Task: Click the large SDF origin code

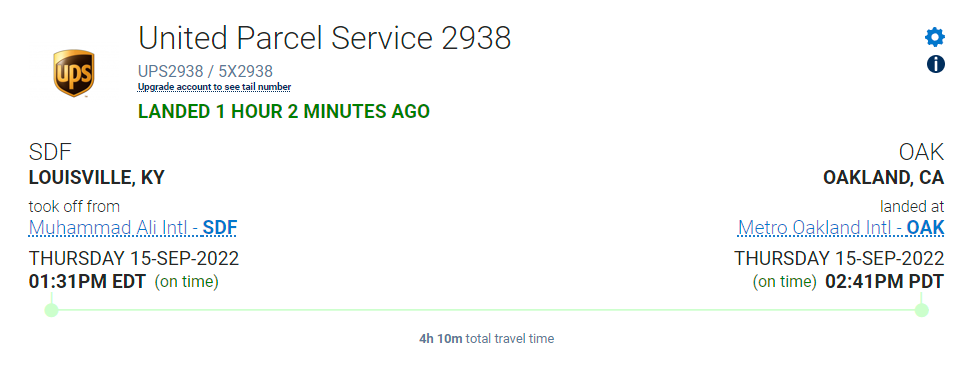Action: [x=50, y=152]
